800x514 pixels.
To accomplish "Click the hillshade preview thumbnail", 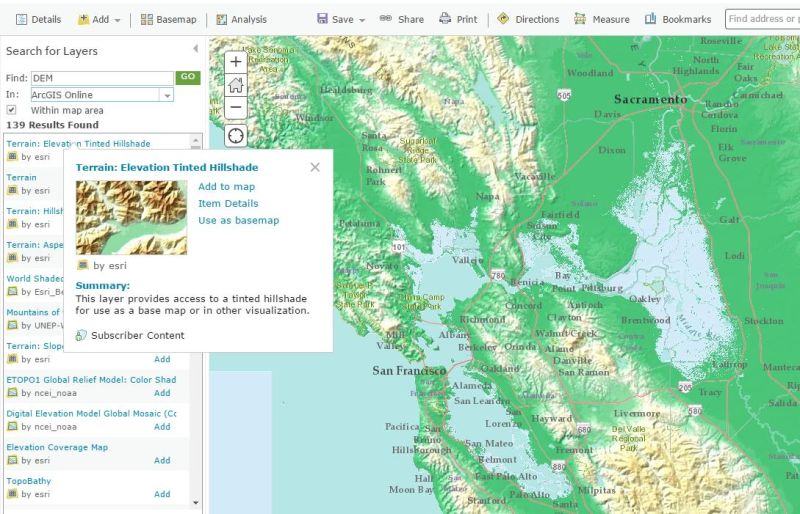I will [132, 218].
